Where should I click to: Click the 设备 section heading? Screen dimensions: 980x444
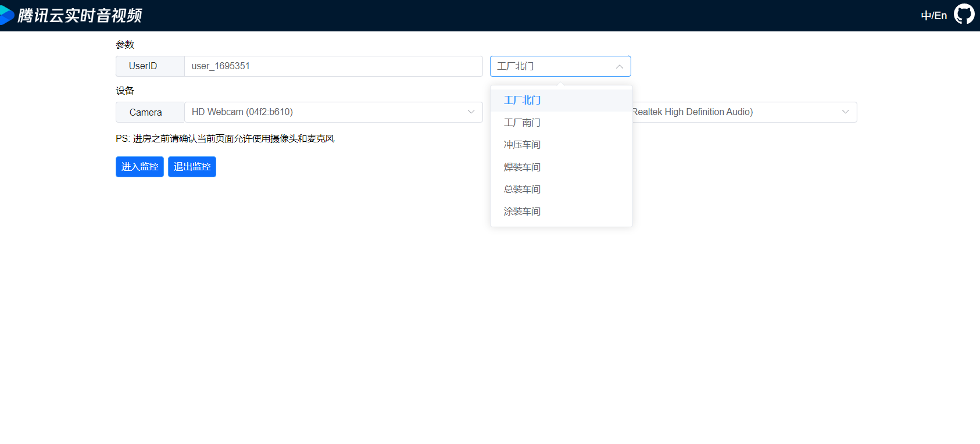click(x=125, y=91)
